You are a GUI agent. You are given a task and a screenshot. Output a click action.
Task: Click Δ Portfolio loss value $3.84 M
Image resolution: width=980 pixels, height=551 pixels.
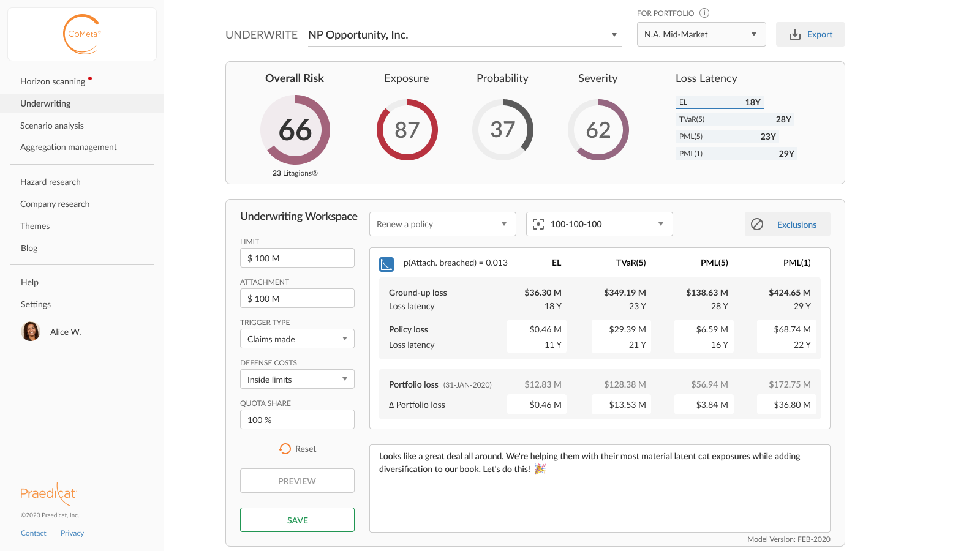click(712, 405)
